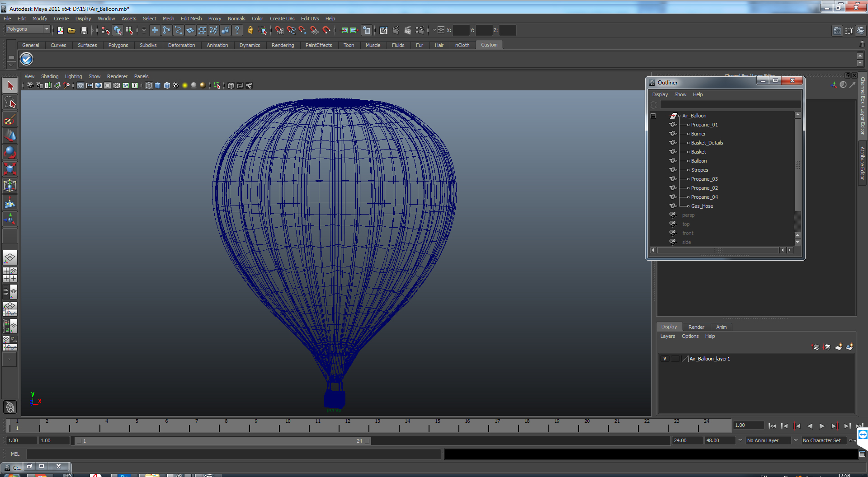
Task: Expand the toolbox bottom layout arrow
Action: click(9, 360)
